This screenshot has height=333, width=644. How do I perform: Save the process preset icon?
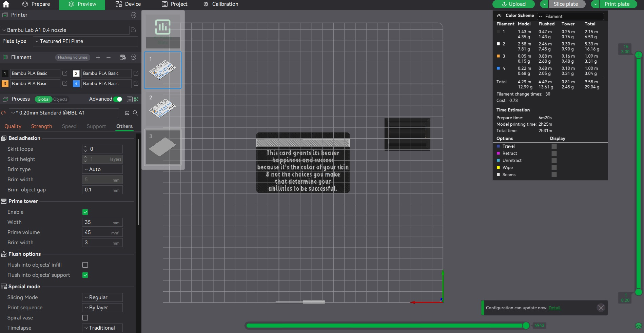click(x=127, y=113)
